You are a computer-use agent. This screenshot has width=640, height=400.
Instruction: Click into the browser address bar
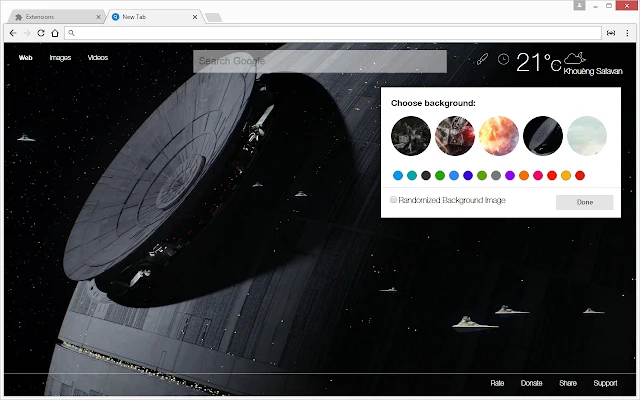333,33
